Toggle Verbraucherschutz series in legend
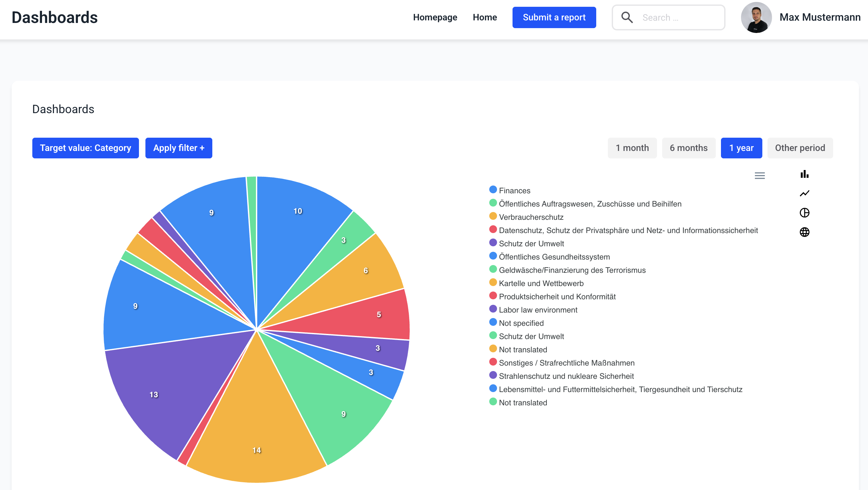Viewport: 868px width, 490px height. pyautogui.click(x=531, y=217)
